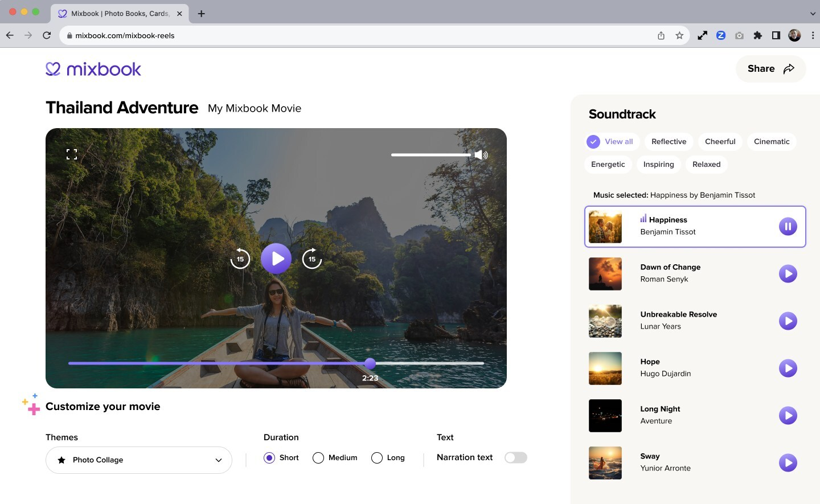Image resolution: width=820 pixels, height=504 pixels.
Task: Select the Sway track thumbnail
Action: click(x=605, y=462)
